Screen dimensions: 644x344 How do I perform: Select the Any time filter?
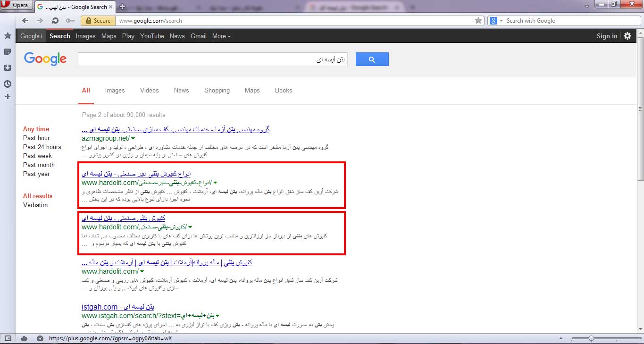[x=36, y=129]
